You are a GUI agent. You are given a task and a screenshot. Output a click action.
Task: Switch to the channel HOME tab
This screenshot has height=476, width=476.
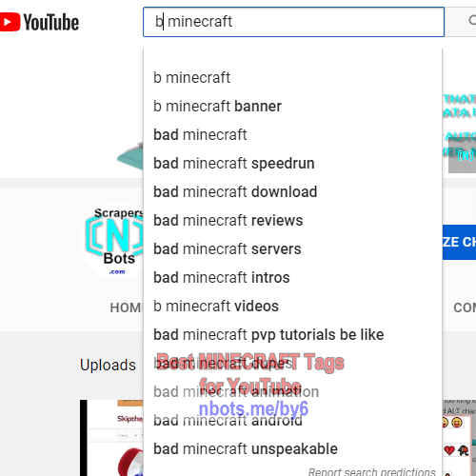pos(126,307)
